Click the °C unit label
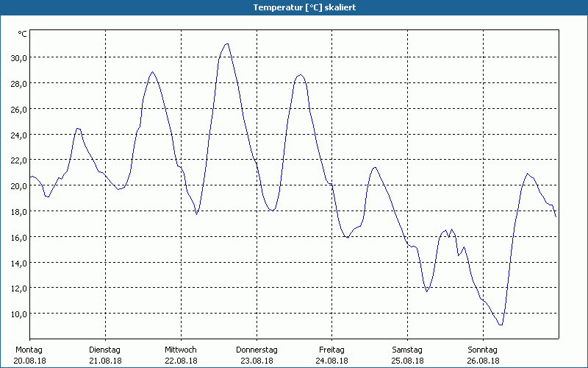The image size is (588, 368). (23, 34)
